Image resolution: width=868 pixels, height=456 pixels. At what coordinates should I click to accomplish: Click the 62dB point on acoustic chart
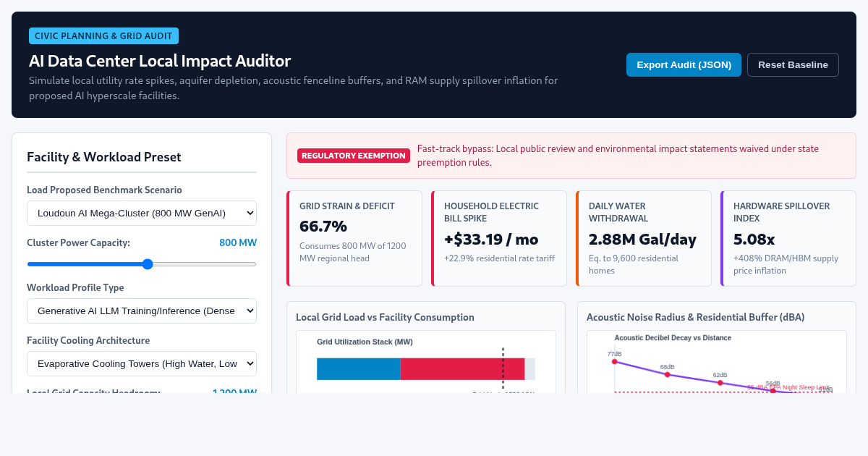point(720,383)
